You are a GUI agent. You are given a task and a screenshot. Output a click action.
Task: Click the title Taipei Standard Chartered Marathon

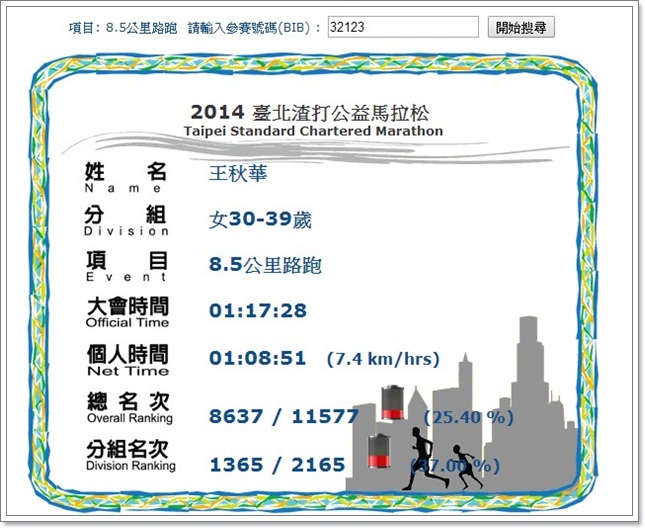click(313, 131)
